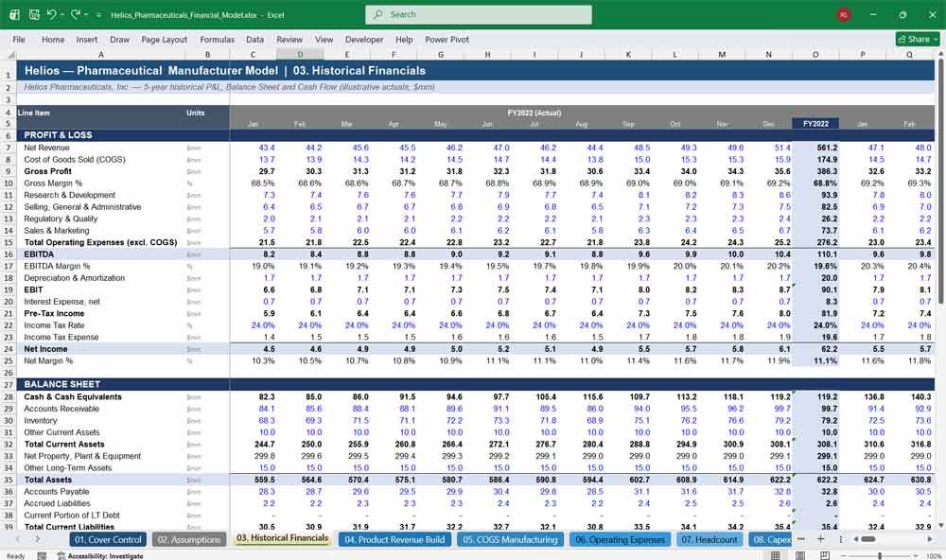The width and height of the screenshot is (946, 560).
Task: Select the FY2022 Net Revenue value 561.2
Action: tap(815, 148)
